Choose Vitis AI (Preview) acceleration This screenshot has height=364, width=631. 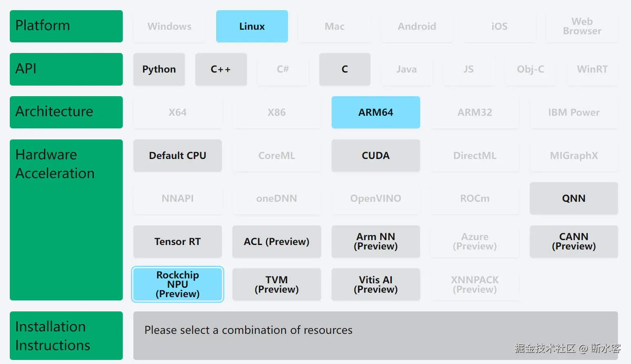(x=375, y=285)
